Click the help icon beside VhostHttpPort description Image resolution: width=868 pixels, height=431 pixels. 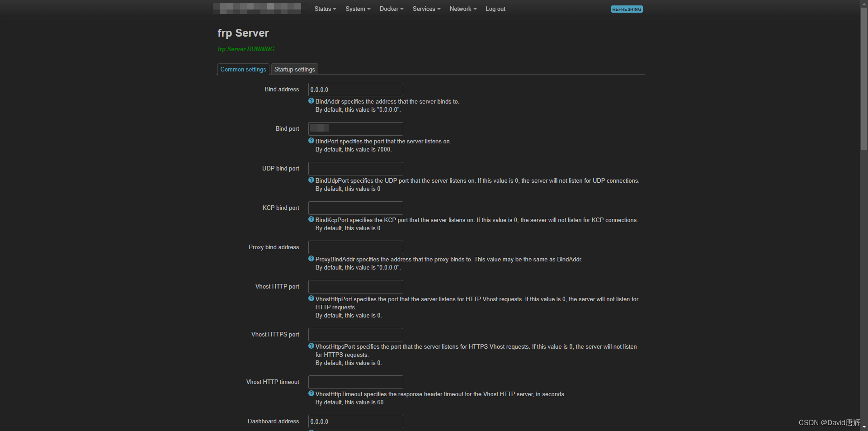[311, 298]
